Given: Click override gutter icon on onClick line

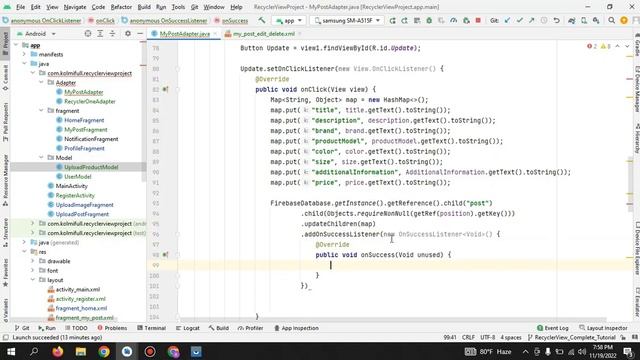Looking at the screenshot, I should 165,89.
